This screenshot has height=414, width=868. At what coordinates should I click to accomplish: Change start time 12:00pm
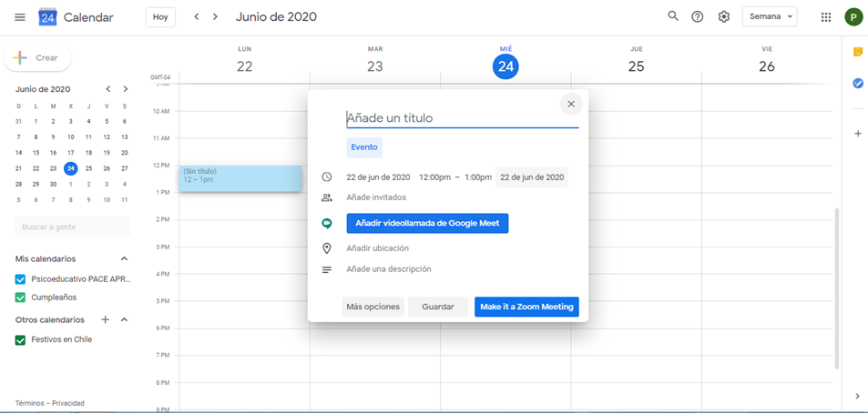[434, 177]
